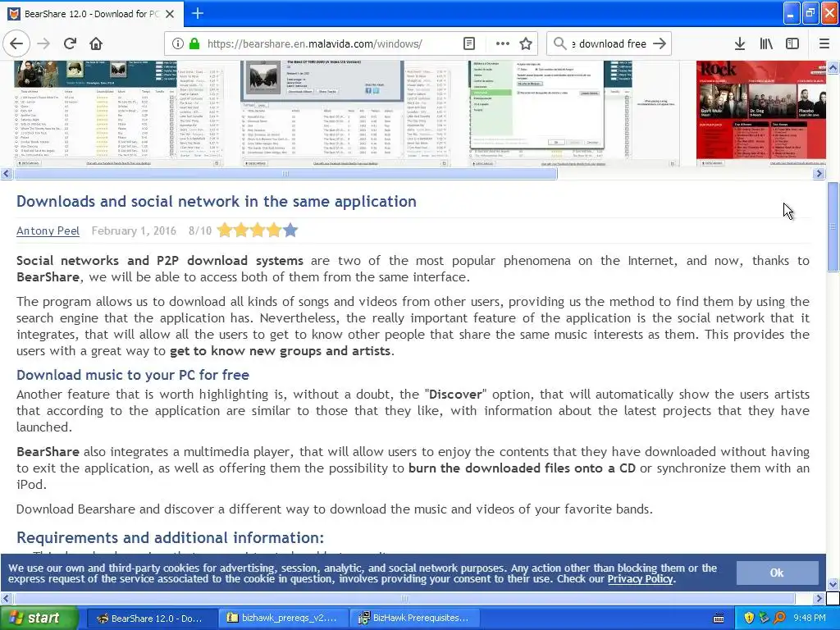Click bottom horizontal scrollbar right arrow
840x630 pixels.
tap(819, 598)
